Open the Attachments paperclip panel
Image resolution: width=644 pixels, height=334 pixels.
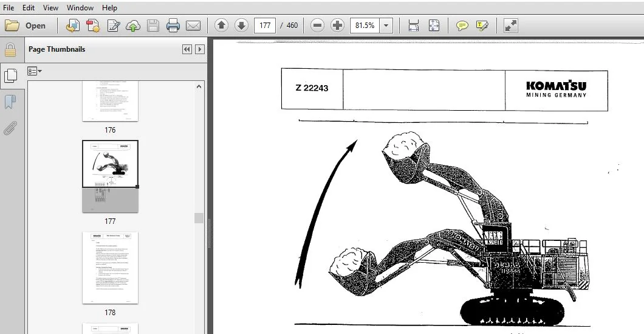click(10, 128)
